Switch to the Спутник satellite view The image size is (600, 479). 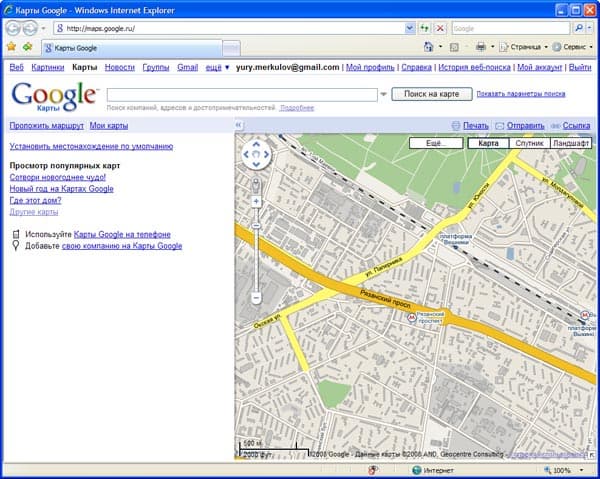pos(529,143)
